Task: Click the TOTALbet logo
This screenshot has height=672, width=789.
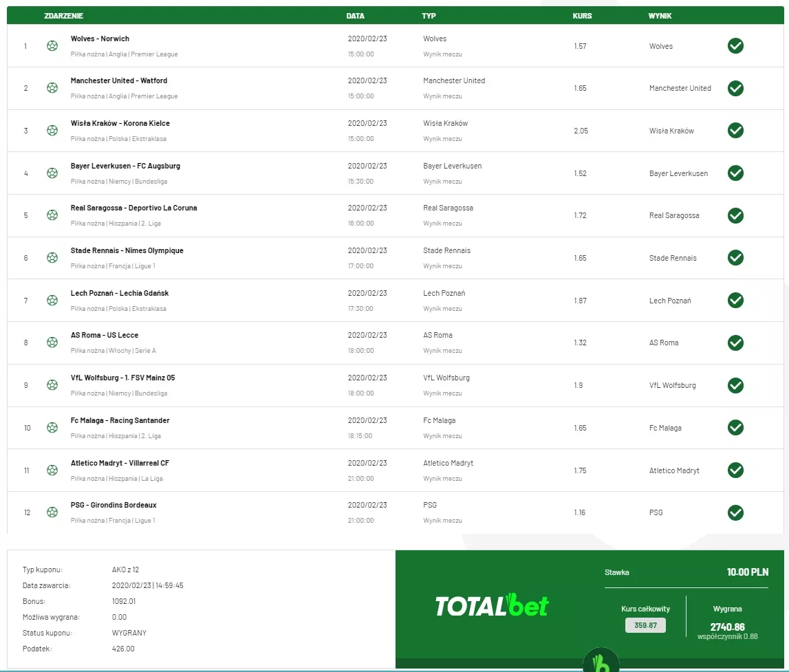Action: point(492,605)
